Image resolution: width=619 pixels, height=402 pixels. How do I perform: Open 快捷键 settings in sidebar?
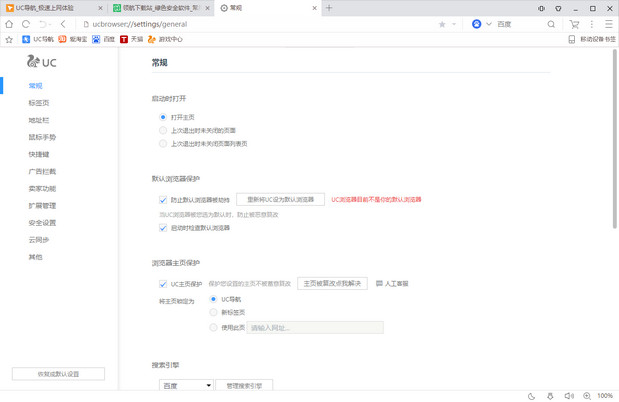[39, 154]
